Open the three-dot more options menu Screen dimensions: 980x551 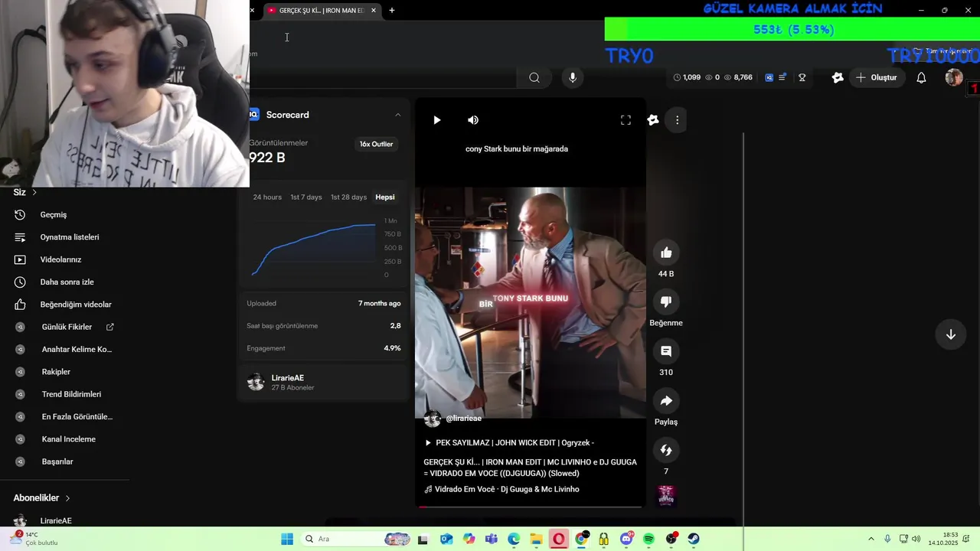click(677, 120)
